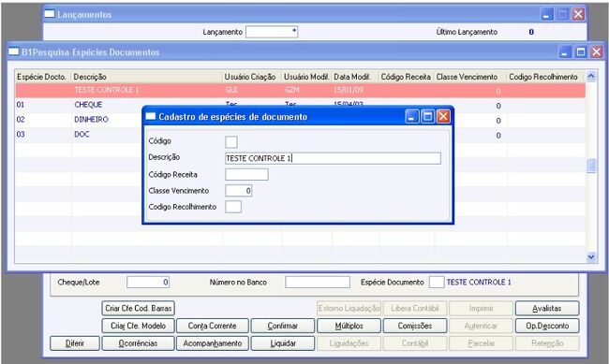Click the Data Modif. column header
This screenshot has height=364, width=609.
coord(355,77)
